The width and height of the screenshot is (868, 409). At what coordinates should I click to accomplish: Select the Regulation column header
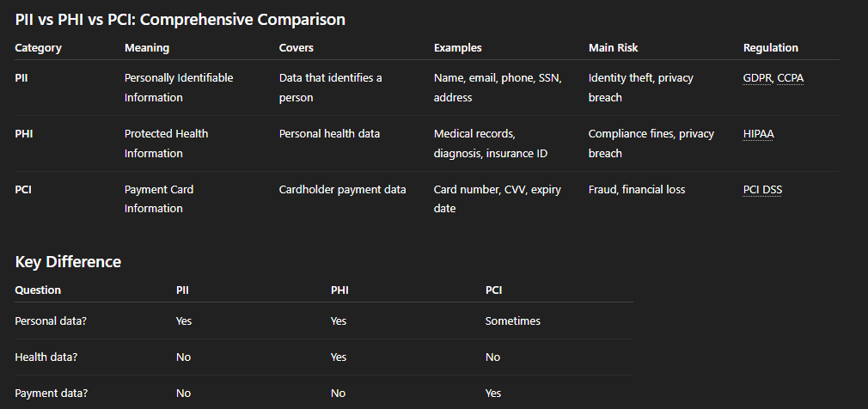tap(771, 48)
